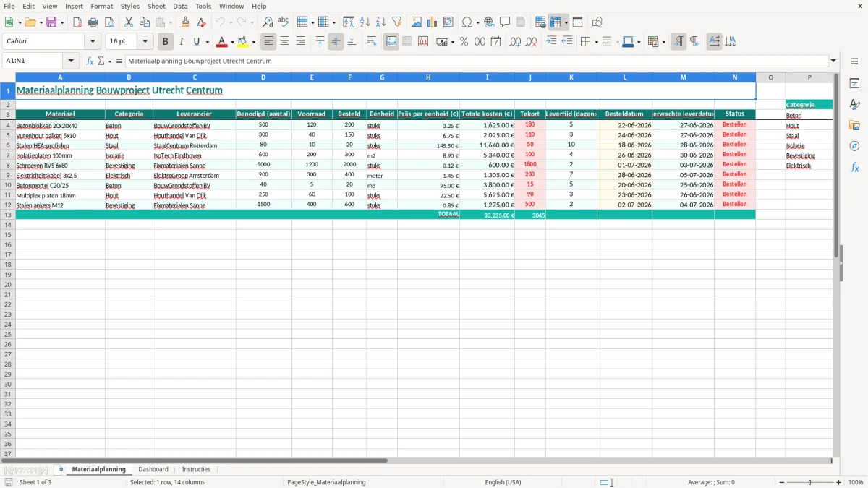
Task: Toggle Wrap Text
Action: coord(372,42)
